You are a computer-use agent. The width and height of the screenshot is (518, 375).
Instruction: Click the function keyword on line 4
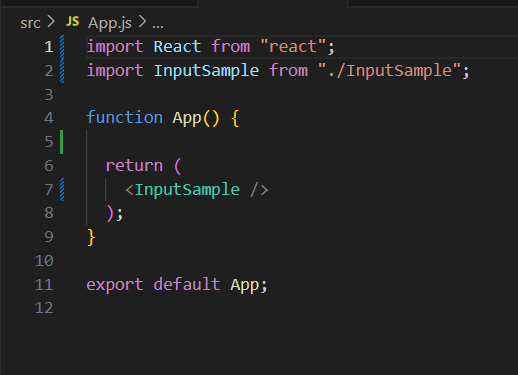point(125,118)
